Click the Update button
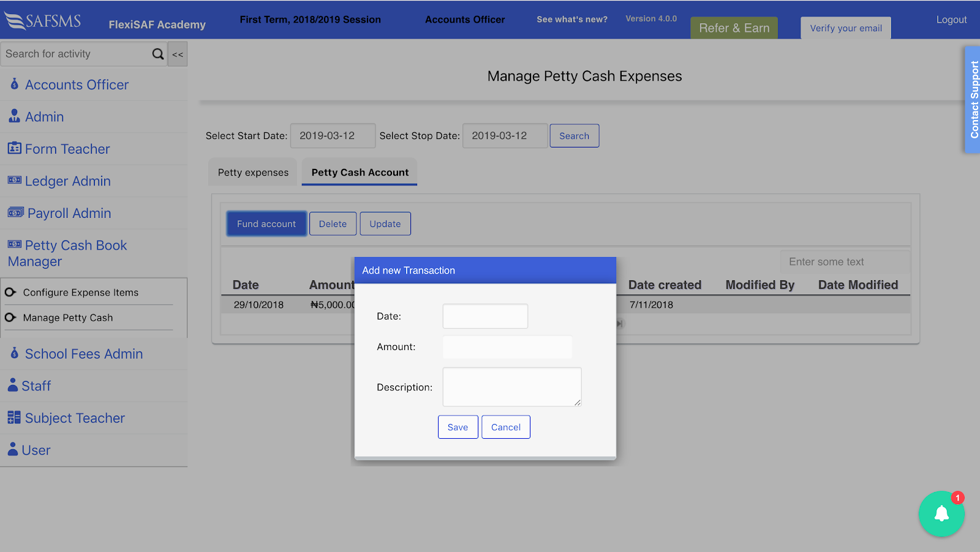980x552 pixels. (x=385, y=224)
